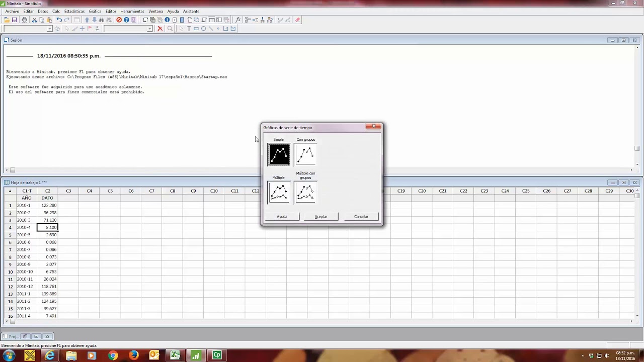Click the Undo arrow icon
The width and height of the screenshot is (644, 362).
tap(59, 20)
